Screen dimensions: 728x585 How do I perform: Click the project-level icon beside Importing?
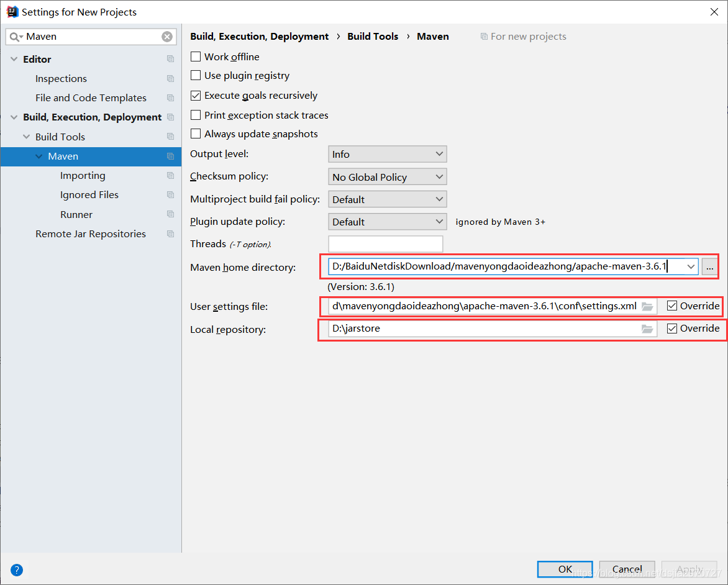click(x=170, y=176)
